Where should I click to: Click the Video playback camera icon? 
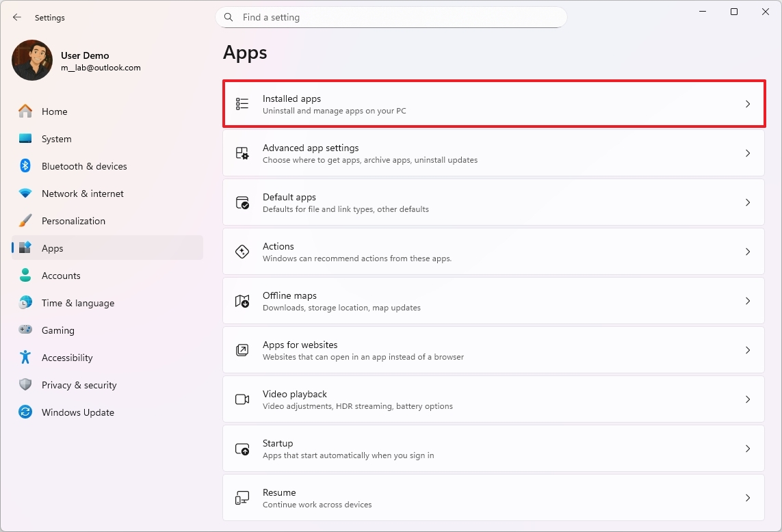click(x=242, y=399)
